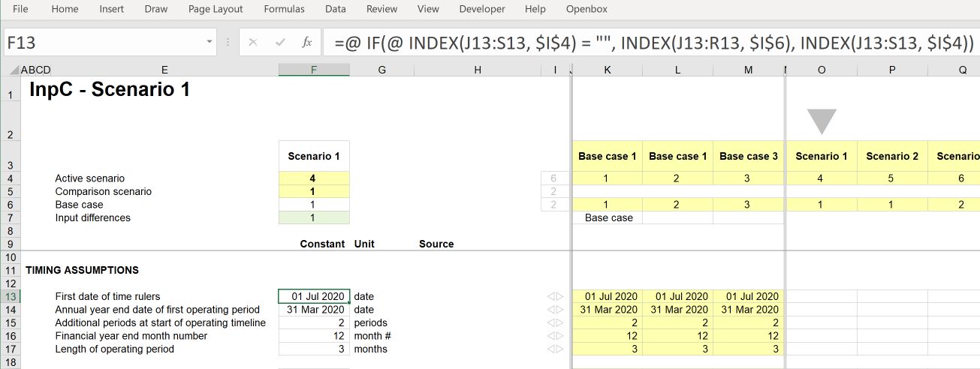Image resolution: width=980 pixels, height=369 pixels.
Task: Select the Review tab
Action: coord(382,9)
